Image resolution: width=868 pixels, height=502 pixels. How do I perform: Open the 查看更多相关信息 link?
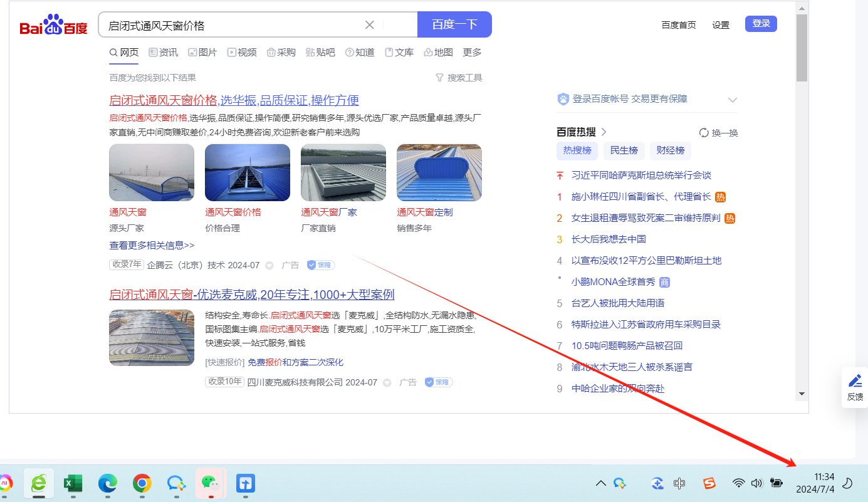click(x=152, y=245)
